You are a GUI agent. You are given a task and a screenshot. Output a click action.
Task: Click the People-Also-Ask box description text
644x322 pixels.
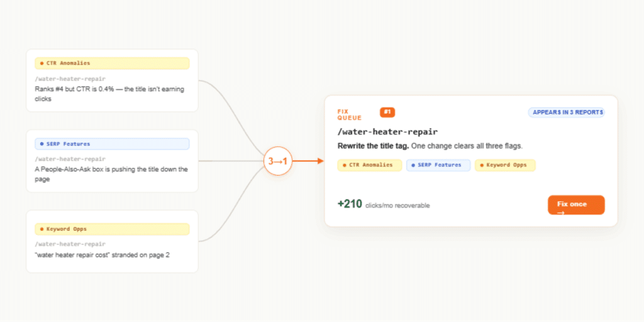click(111, 174)
